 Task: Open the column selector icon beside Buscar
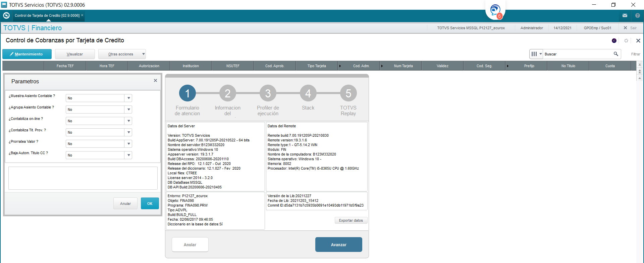pyautogui.click(x=536, y=54)
